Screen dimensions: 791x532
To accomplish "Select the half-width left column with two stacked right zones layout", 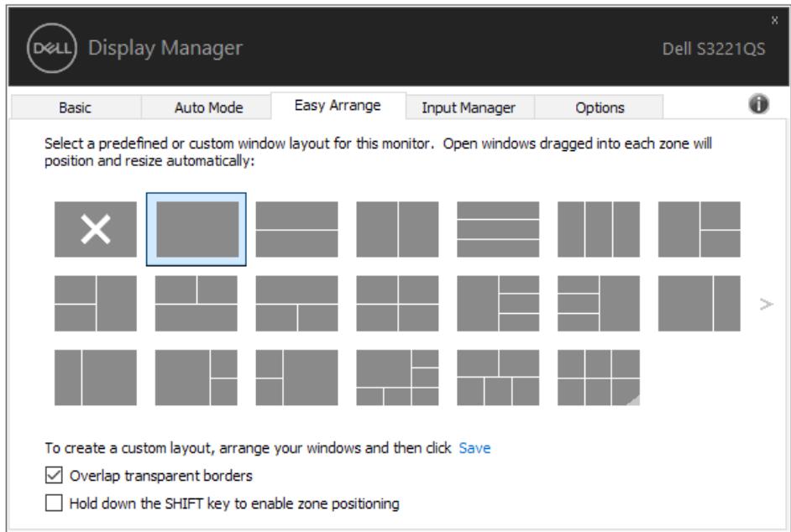I will tap(699, 229).
